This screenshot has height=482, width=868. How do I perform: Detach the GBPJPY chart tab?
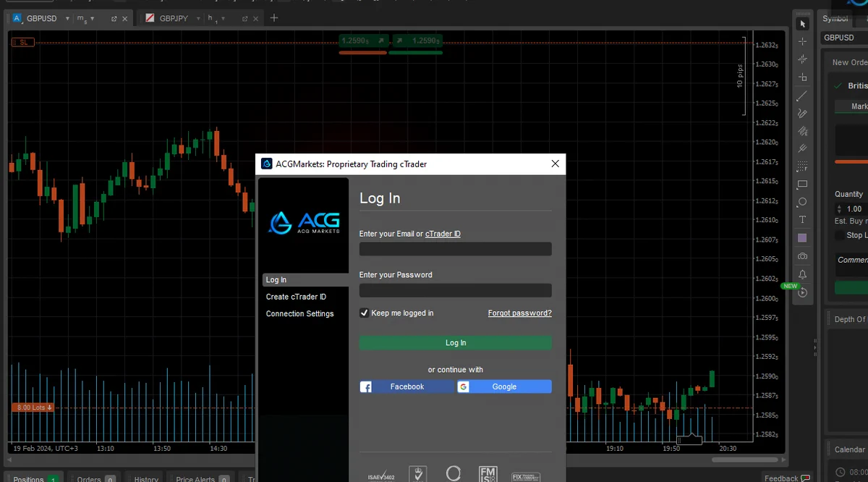coord(244,19)
